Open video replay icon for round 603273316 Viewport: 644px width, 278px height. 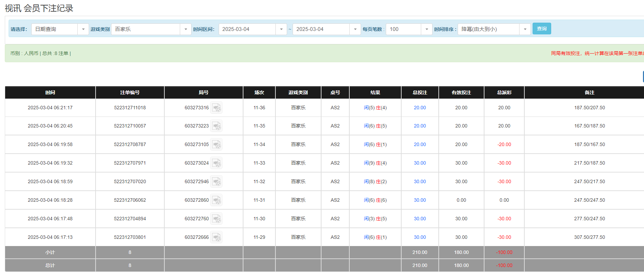(x=216, y=108)
